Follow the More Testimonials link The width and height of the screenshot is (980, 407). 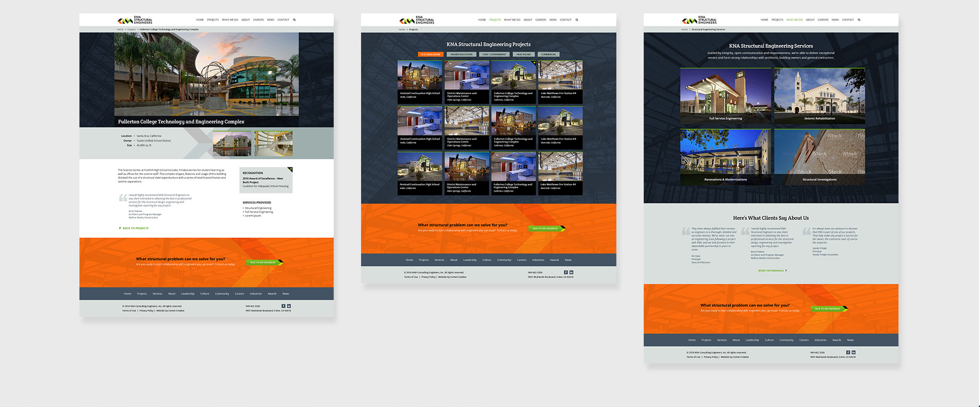pos(772,270)
